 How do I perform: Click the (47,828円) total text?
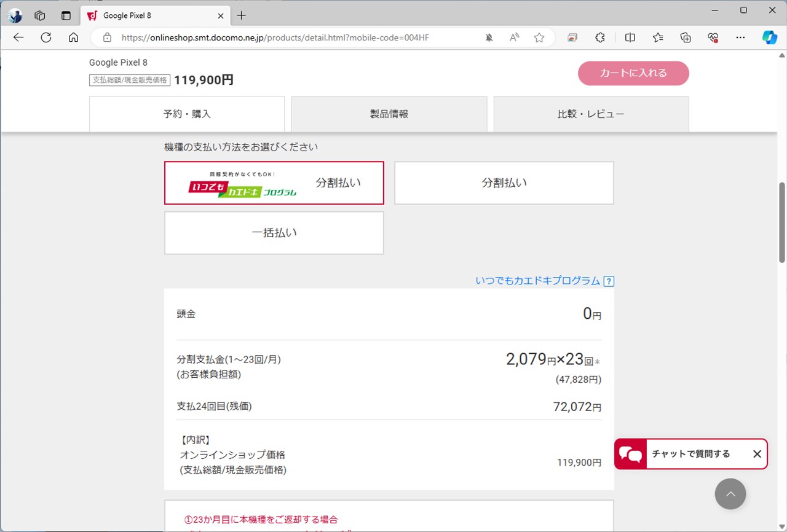coord(579,380)
